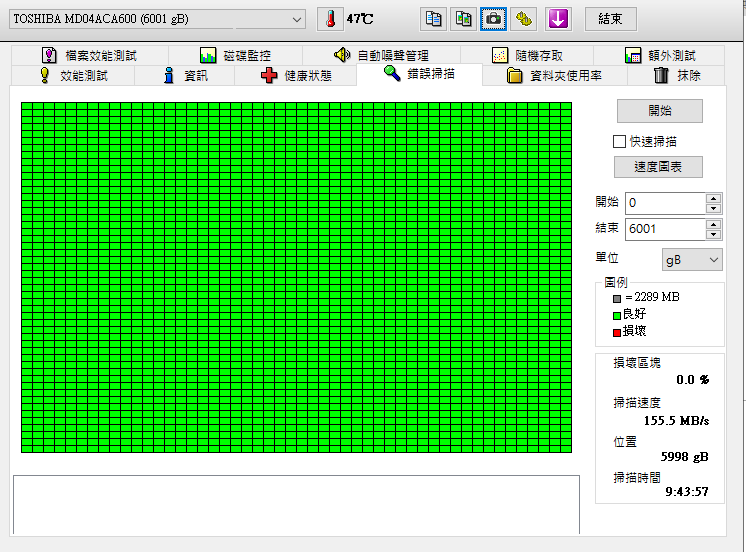Viewport: 746px width, 552px height.
Task: Click the temperature thermometer icon
Action: click(329, 19)
